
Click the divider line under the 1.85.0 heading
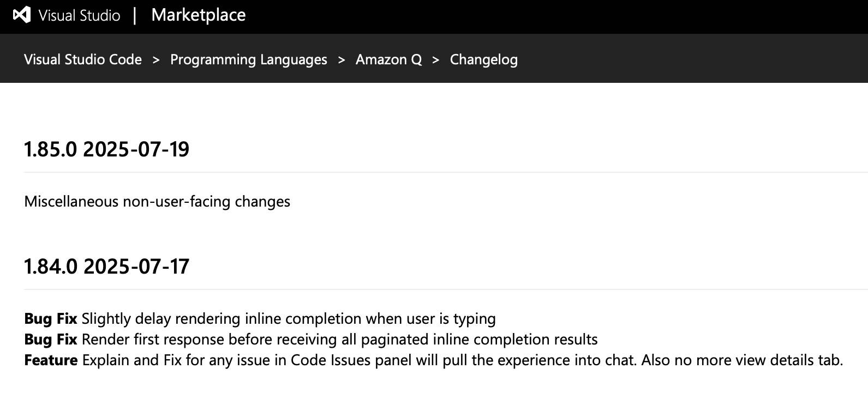tap(446, 172)
